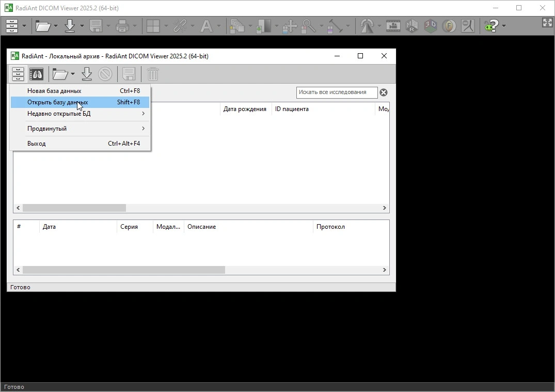The image size is (555, 392).
Task: Click right scroll arrow of the series list
Action: coord(385,270)
